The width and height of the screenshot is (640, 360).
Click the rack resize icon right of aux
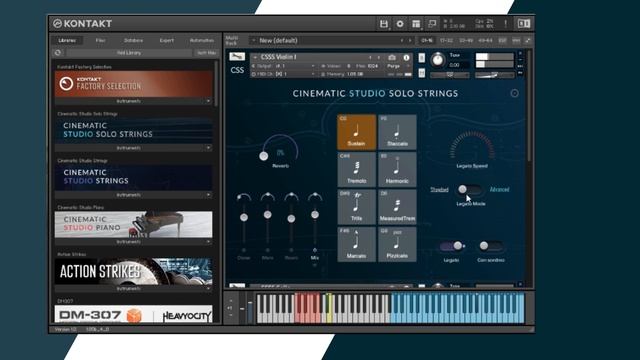(x=527, y=40)
